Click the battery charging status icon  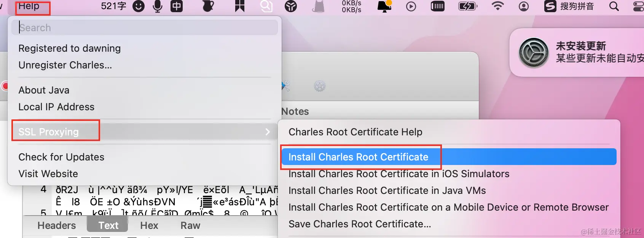click(x=468, y=6)
